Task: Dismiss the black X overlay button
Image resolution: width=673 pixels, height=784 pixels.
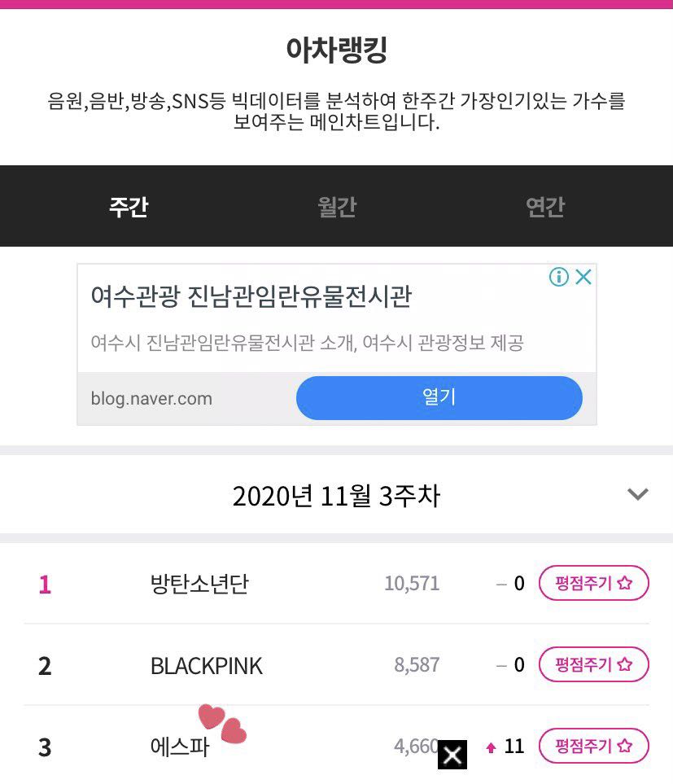Action: [452, 755]
